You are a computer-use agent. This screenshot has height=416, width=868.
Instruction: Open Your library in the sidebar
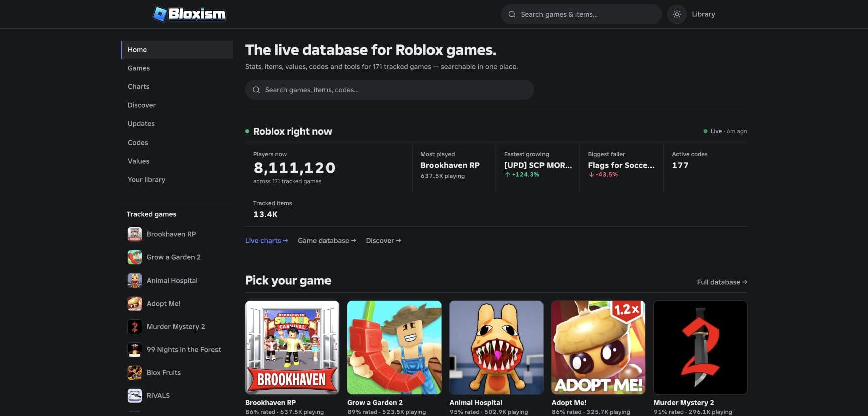177,180
